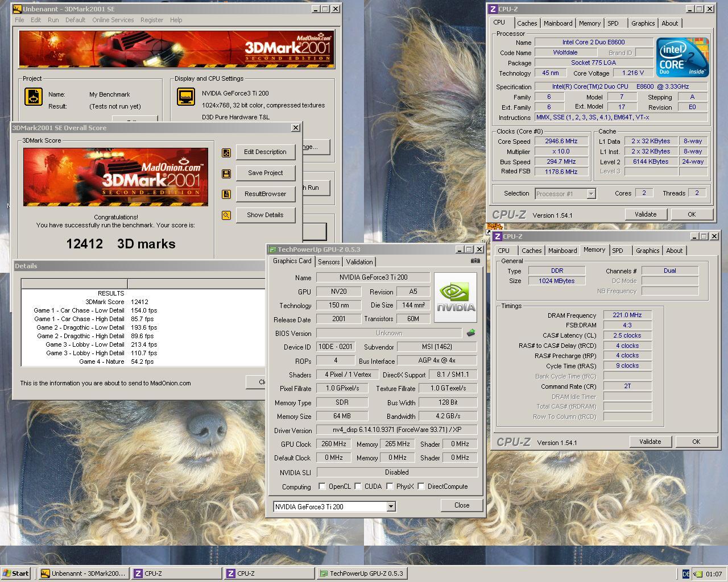Click OK in CPU-Z CPU window

(692, 214)
